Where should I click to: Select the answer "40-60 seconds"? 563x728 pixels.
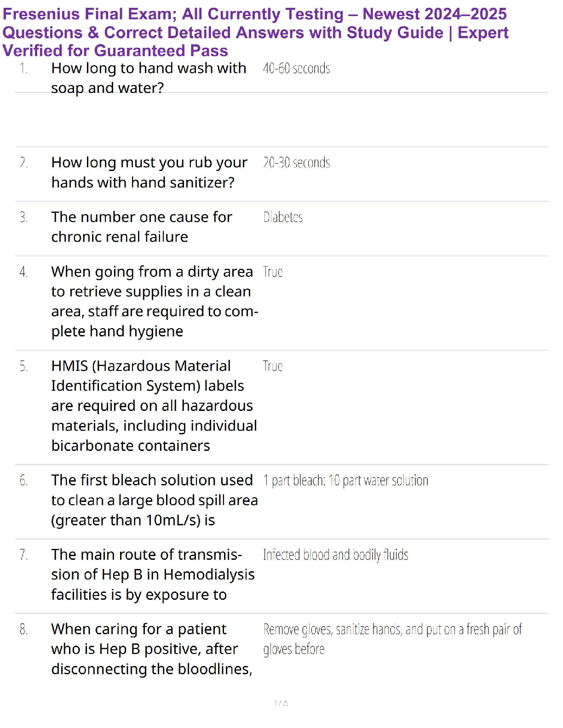tap(296, 68)
